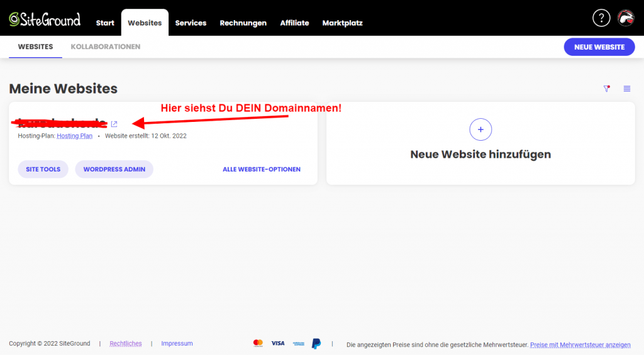Open the Start menu item
Viewport: 644px width, 355px height.
click(105, 23)
